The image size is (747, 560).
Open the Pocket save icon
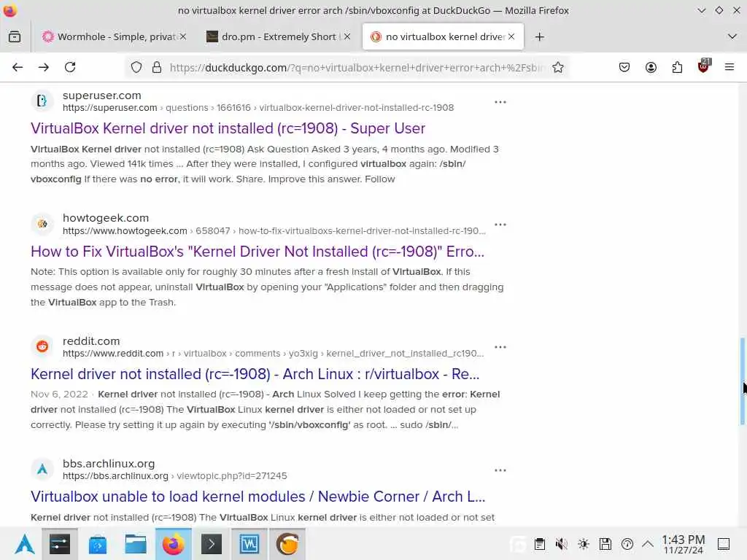click(624, 67)
